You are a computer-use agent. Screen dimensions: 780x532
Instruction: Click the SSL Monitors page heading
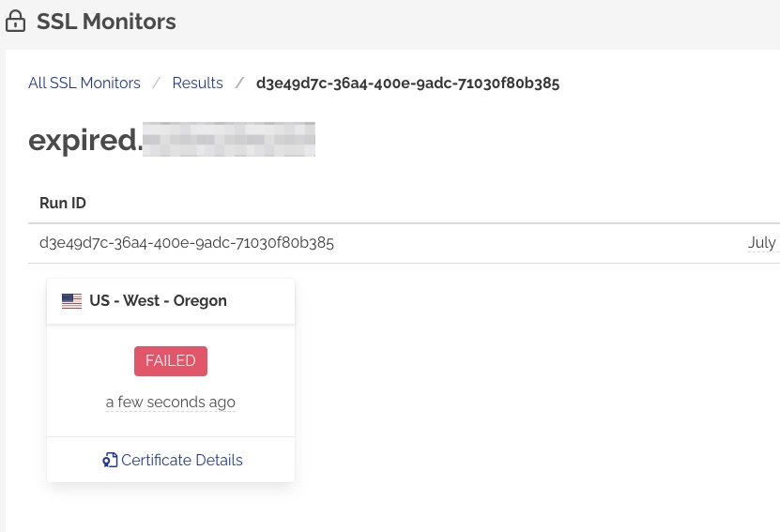coord(106,22)
